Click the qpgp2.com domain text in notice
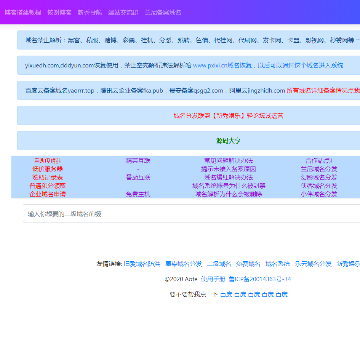Viewport: 360px width, 360px height. (207, 90)
